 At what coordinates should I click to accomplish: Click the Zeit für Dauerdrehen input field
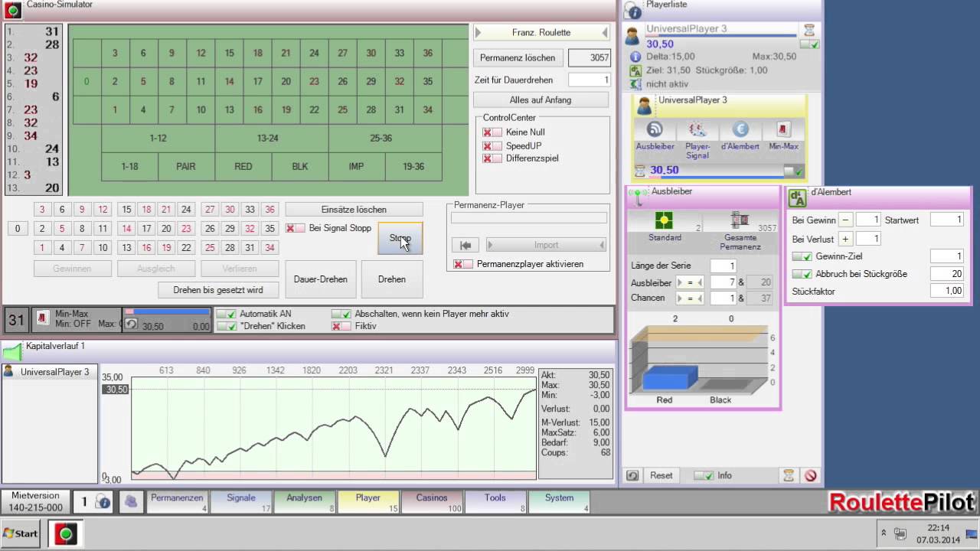click(589, 80)
